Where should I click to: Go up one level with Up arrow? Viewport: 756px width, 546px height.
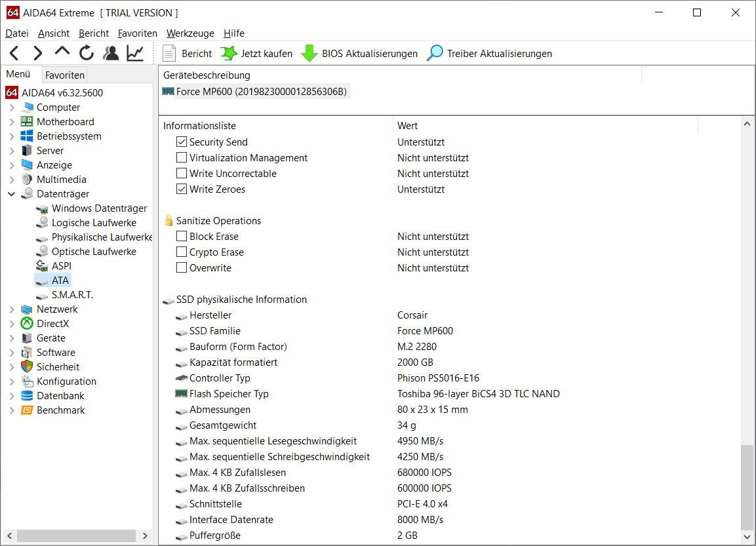tap(62, 52)
